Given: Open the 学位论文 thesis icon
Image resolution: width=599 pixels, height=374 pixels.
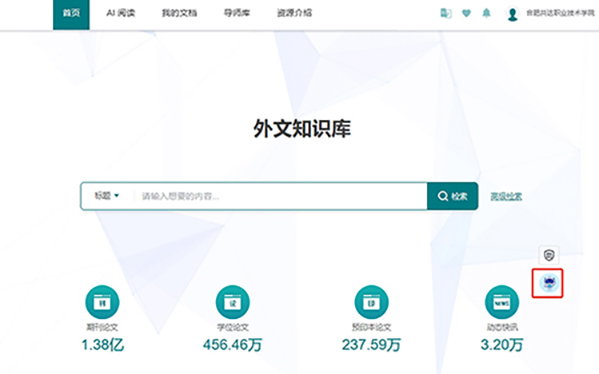Looking at the screenshot, I should (233, 302).
